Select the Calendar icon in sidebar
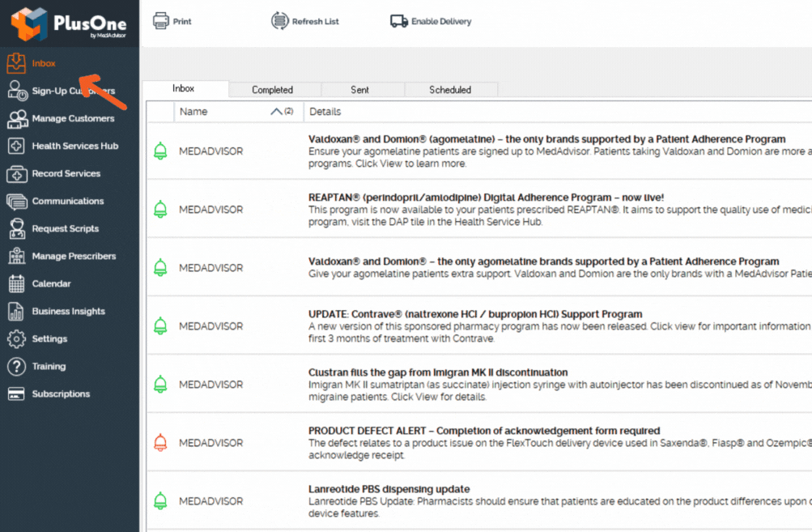 [16, 284]
